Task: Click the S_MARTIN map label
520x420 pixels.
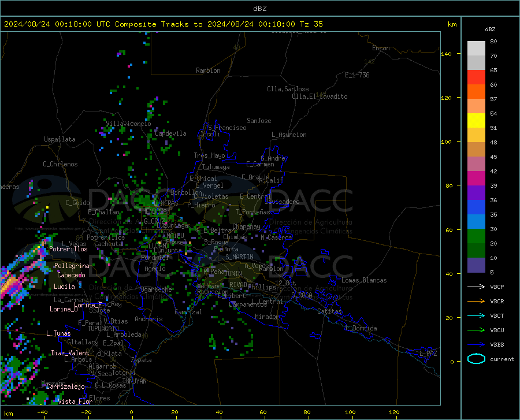Action: pos(239,257)
